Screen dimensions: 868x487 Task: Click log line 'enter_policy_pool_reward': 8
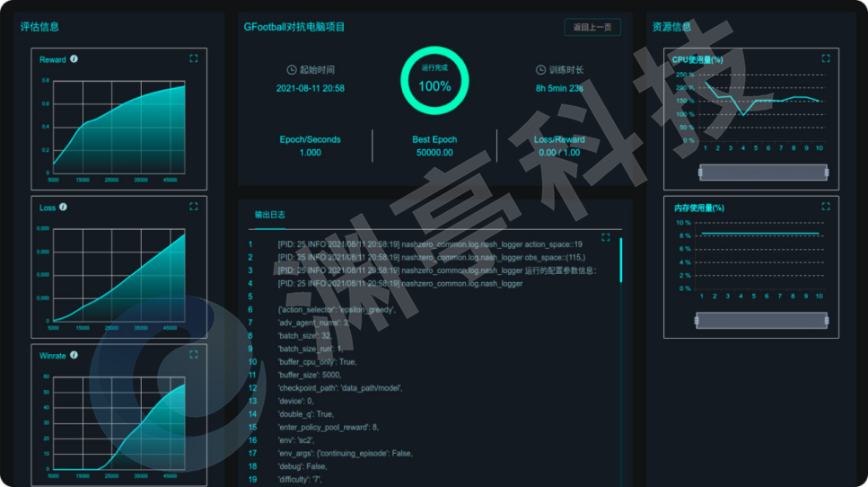[x=329, y=427]
